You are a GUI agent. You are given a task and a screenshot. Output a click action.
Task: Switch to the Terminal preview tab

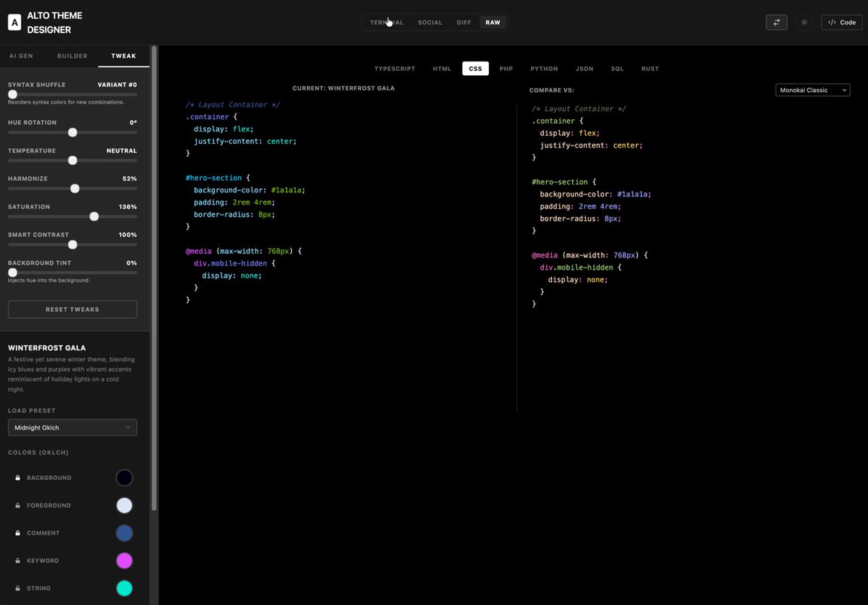(x=386, y=22)
